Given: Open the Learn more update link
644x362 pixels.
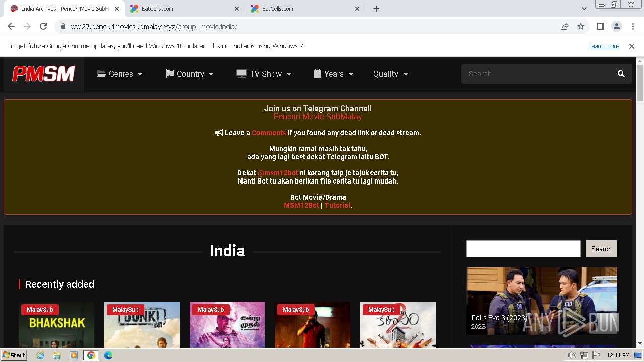Looking at the screenshot, I should point(604,46).
